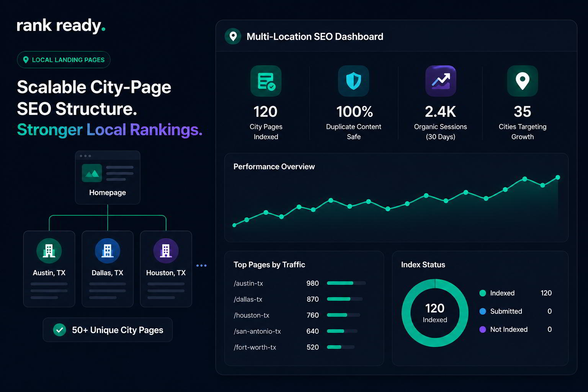This screenshot has height=392, width=588.
Task: Open the Local Landing Pages badge
Action: point(64,60)
